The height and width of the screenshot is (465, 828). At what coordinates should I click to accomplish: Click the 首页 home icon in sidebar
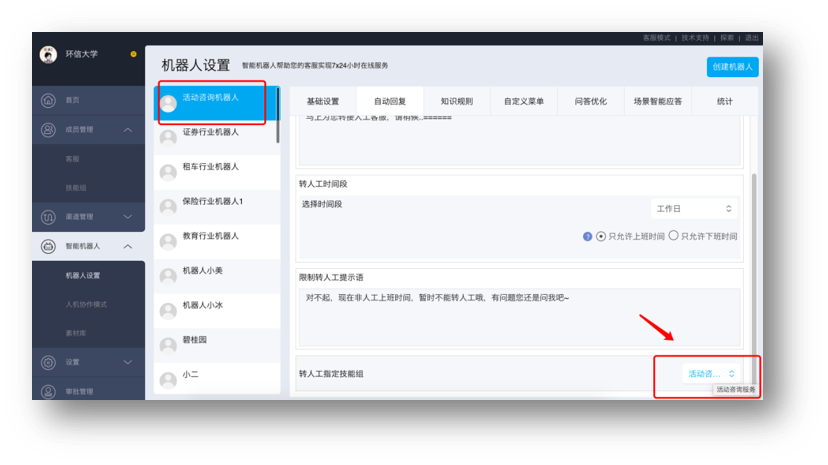pyautogui.click(x=48, y=101)
